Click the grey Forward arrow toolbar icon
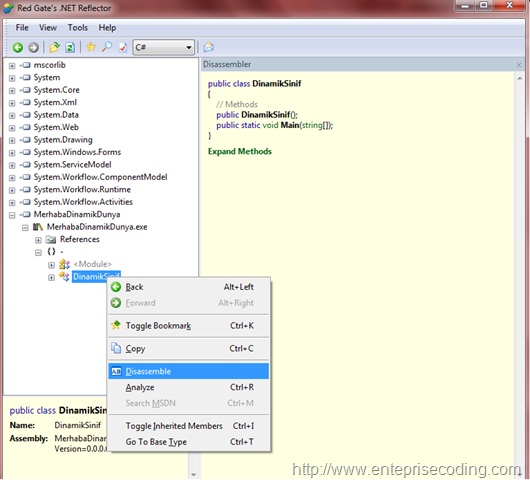 coord(33,47)
